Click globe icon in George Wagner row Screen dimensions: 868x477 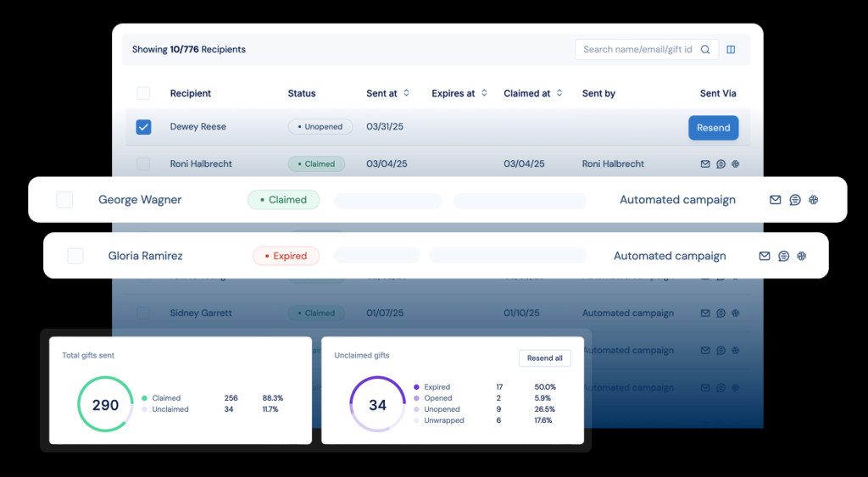click(x=814, y=200)
